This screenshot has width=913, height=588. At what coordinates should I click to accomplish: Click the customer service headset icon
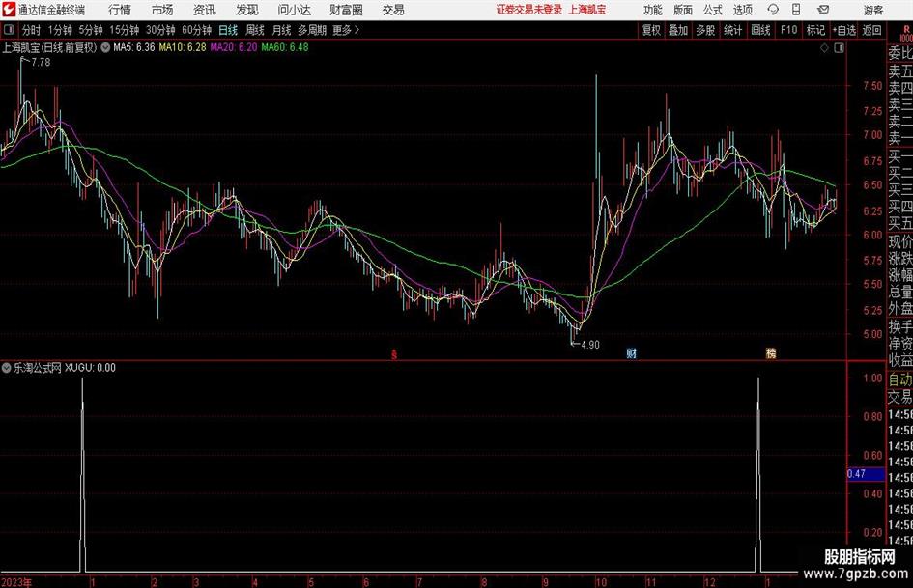pyautogui.click(x=773, y=10)
